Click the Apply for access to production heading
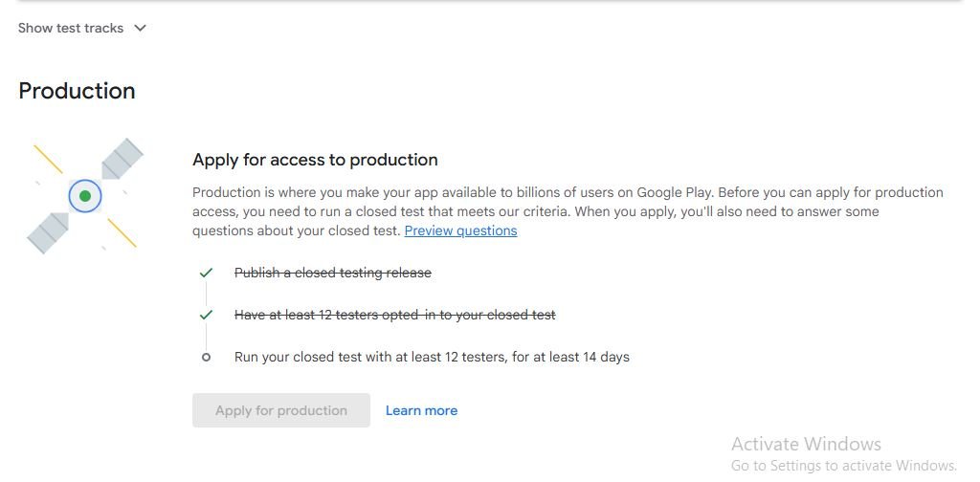 315,160
